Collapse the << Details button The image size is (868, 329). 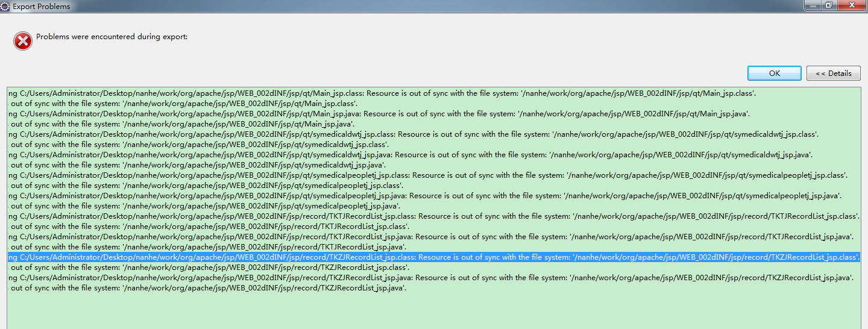pyautogui.click(x=834, y=73)
